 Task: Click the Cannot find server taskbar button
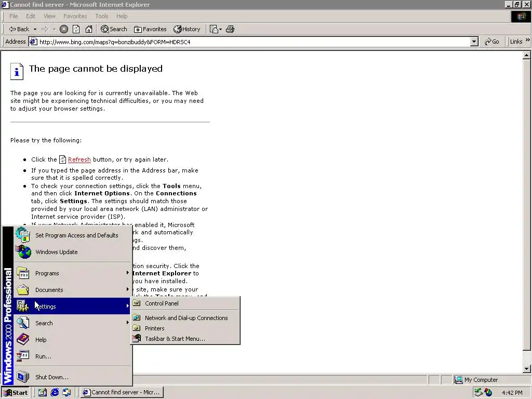[x=123, y=393]
